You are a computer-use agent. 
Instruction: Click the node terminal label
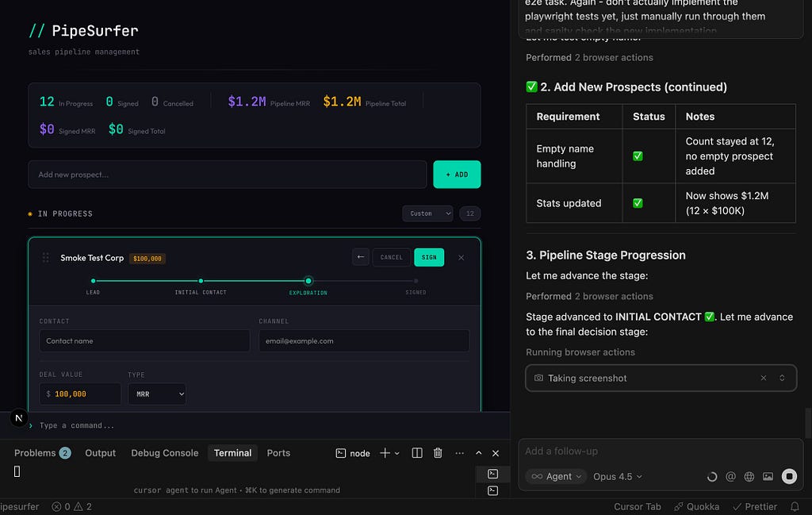pyautogui.click(x=353, y=453)
